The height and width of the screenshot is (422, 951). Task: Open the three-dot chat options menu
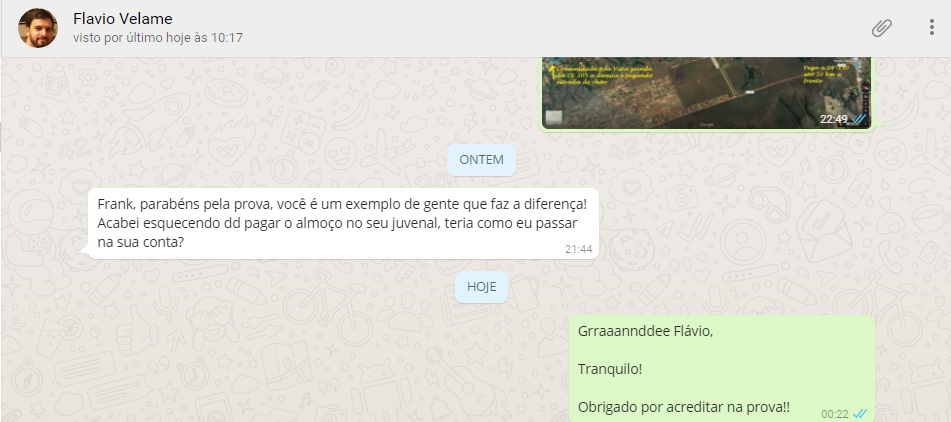(932, 27)
